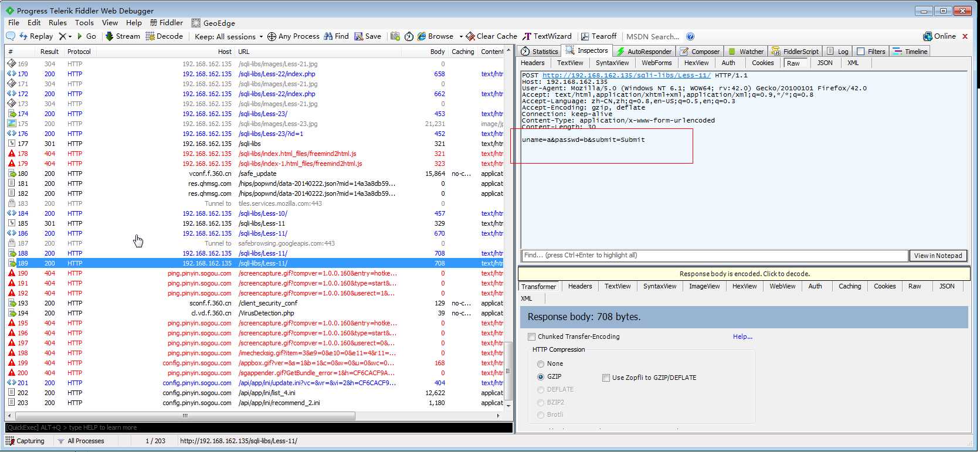Viewport: 980px width, 452px height.
Task: Select session 170 Less-22/index.php
Action: [x=255, y=74]
